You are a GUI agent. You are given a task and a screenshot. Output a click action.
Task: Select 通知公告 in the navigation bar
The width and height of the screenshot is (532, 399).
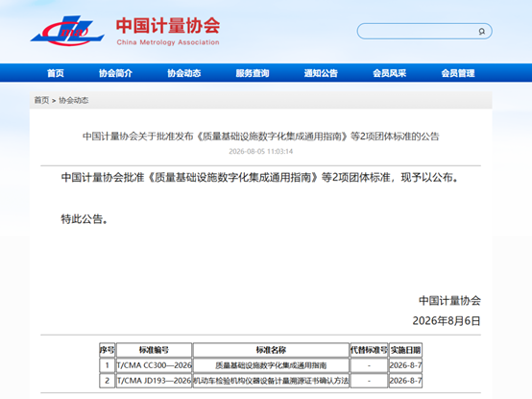[x=321, y=73]
